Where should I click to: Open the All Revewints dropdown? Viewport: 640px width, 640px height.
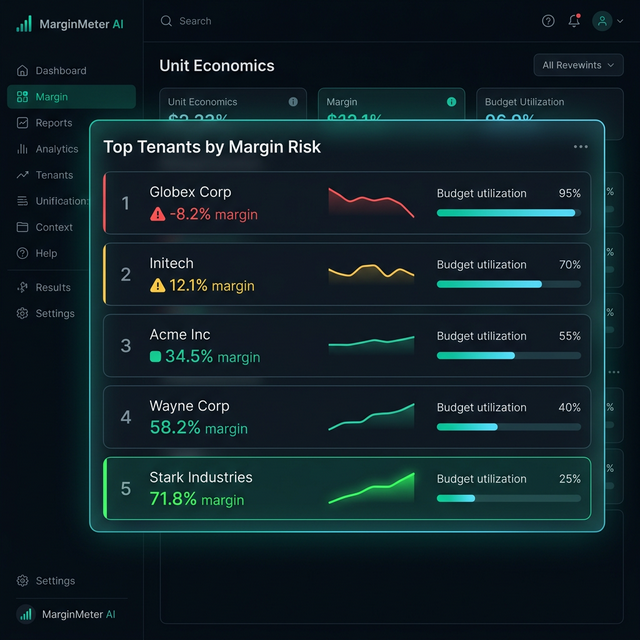pos(578,65)
